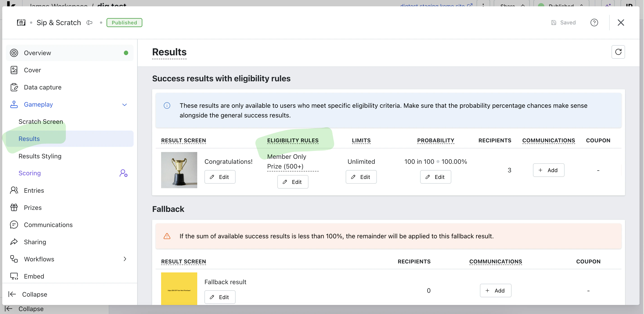
Task: Click the trophy result screen thumbnail
Action: tap(179, 170)
